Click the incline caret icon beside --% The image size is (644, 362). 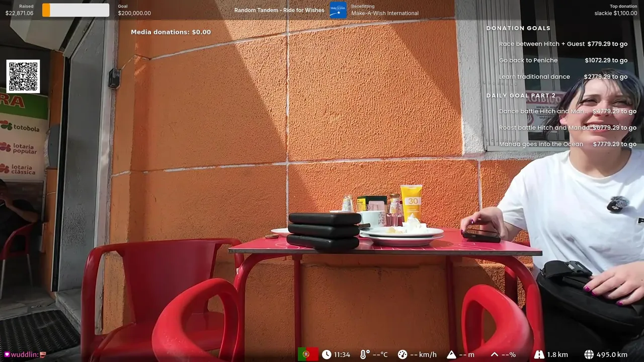point(495,354)
